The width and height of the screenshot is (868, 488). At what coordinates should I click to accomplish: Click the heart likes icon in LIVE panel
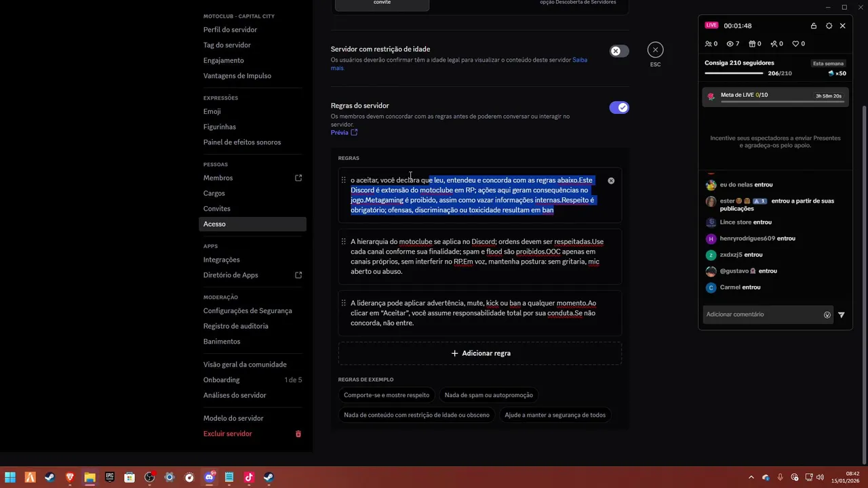click(x=795, y=44)
